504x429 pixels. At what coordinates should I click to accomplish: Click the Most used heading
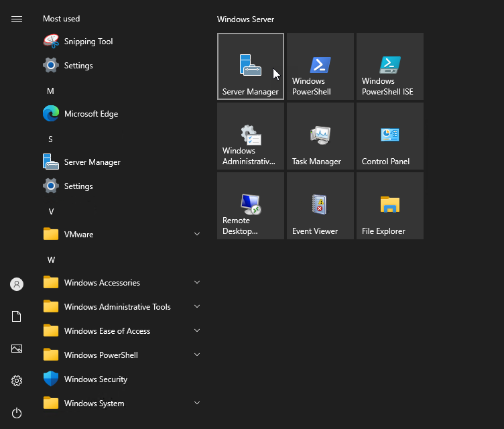pyautogui.click(x=62, y=19)
